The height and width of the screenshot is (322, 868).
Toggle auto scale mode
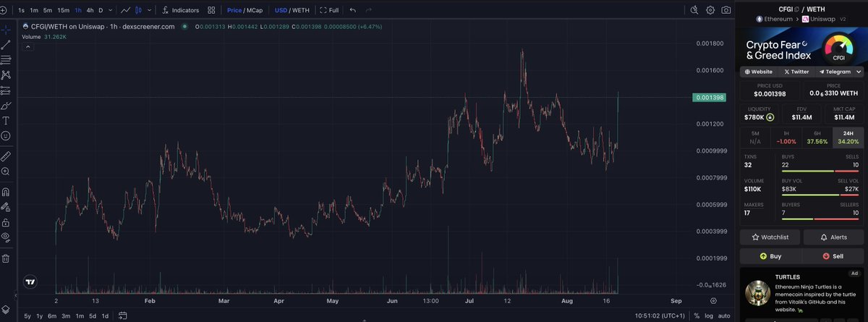[x=723, y=315]
